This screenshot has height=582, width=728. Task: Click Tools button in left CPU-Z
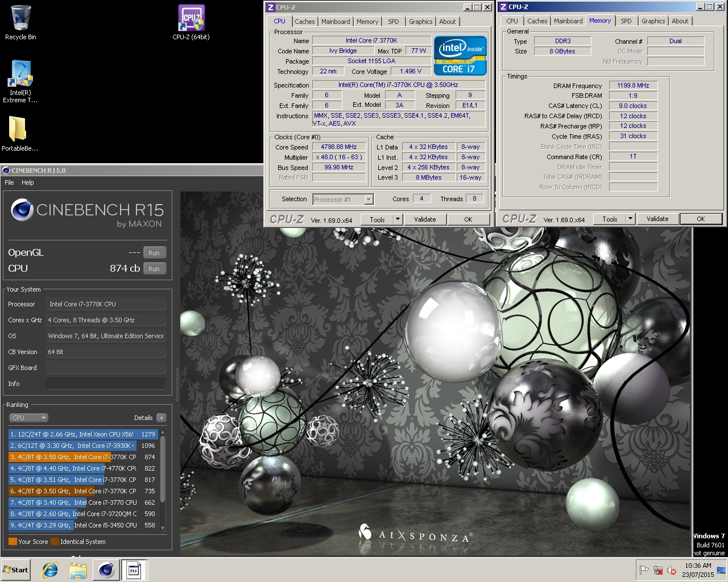coord(378,220)
